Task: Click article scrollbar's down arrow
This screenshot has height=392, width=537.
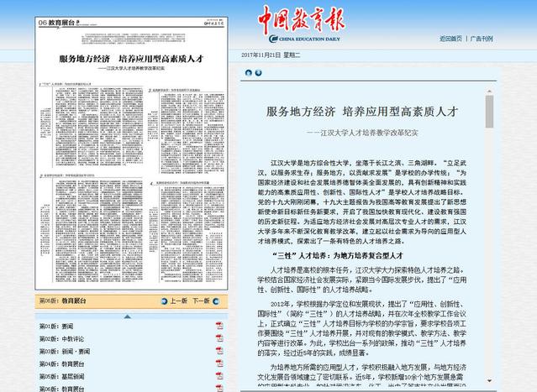Action: 489,381
